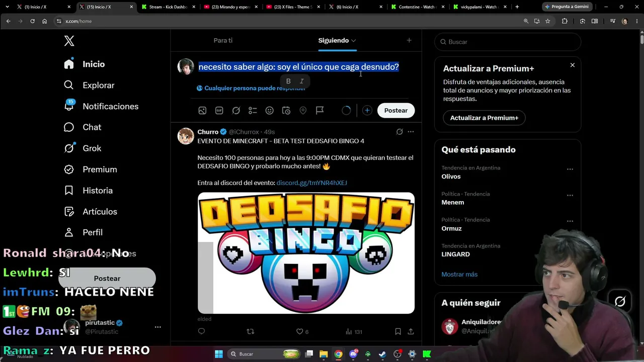Open Discord from taskbar
Screen dimensions: 644x362
(353, 354)
